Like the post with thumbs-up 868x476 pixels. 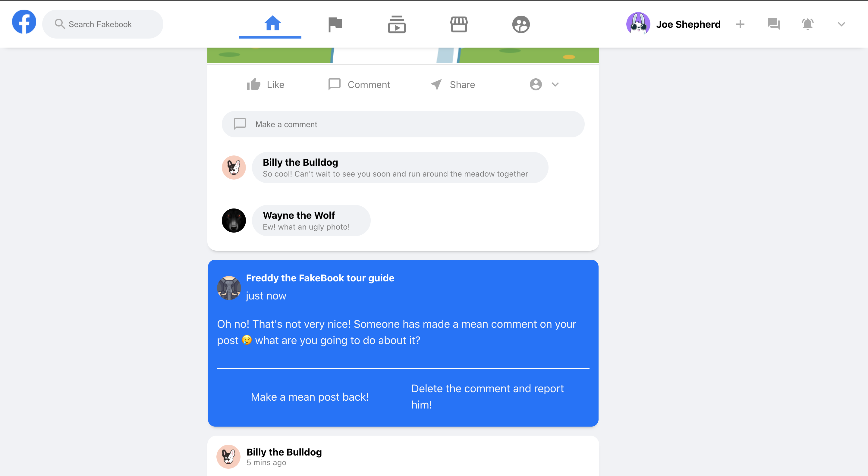[x=266, y=85]
